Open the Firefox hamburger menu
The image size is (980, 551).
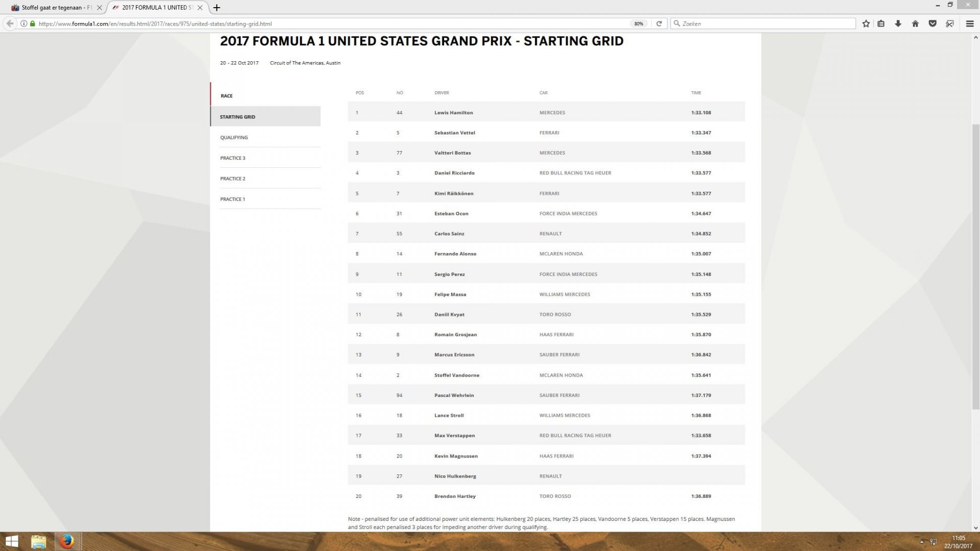pos(970,23)
